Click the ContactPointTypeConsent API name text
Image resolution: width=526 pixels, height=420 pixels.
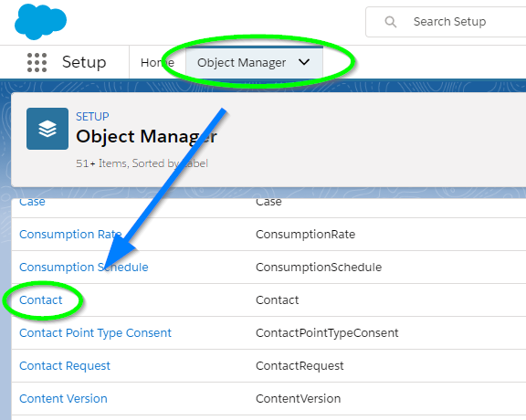pos(327,333)
